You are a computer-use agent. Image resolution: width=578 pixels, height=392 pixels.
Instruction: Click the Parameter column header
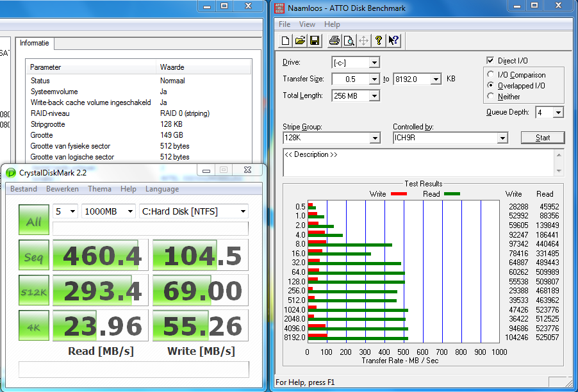coord(91,67)
